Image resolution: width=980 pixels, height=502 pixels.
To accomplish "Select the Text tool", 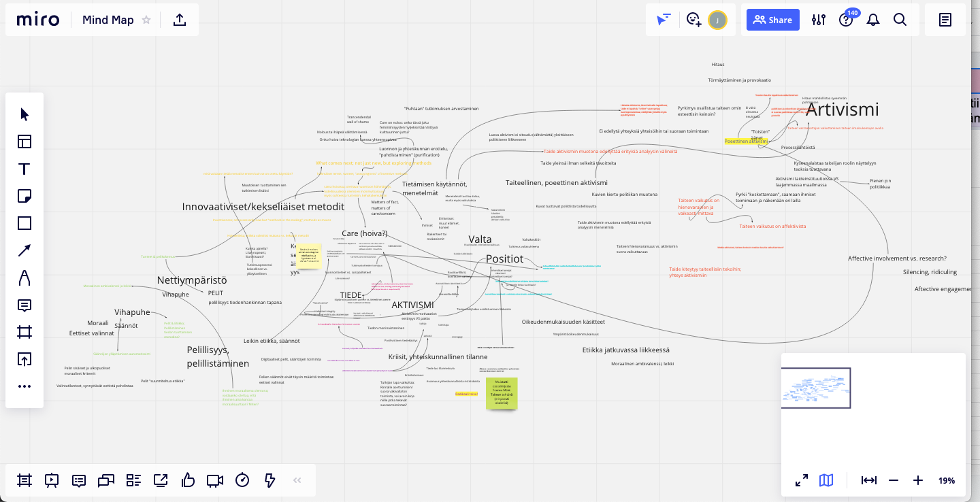I will coord(24,169).
